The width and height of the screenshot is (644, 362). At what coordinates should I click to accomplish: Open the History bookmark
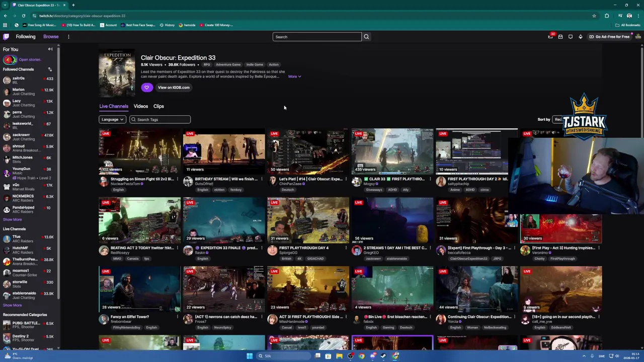(168, 25)
